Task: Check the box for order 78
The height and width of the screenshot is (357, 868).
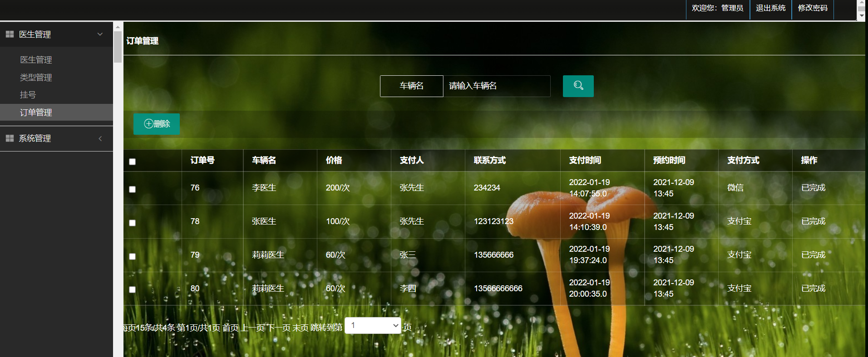Action: [x=132, y=223]
